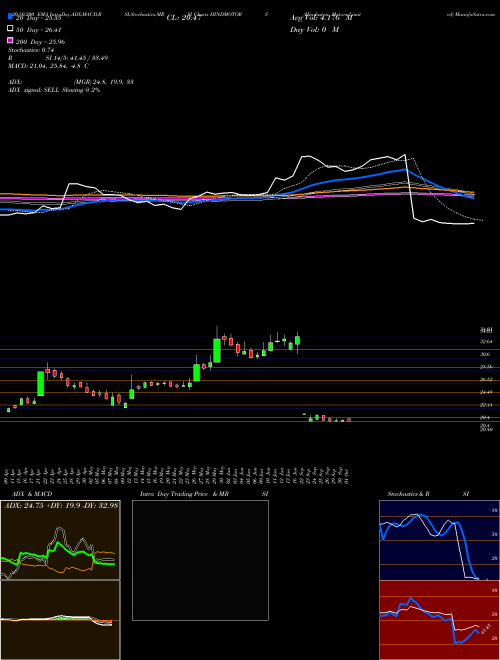Image resolution: width=500 pixels, height=660 pixels.
Task: Click the 'Day Vol: 0 M' label
Action: (x=314, y=29)
